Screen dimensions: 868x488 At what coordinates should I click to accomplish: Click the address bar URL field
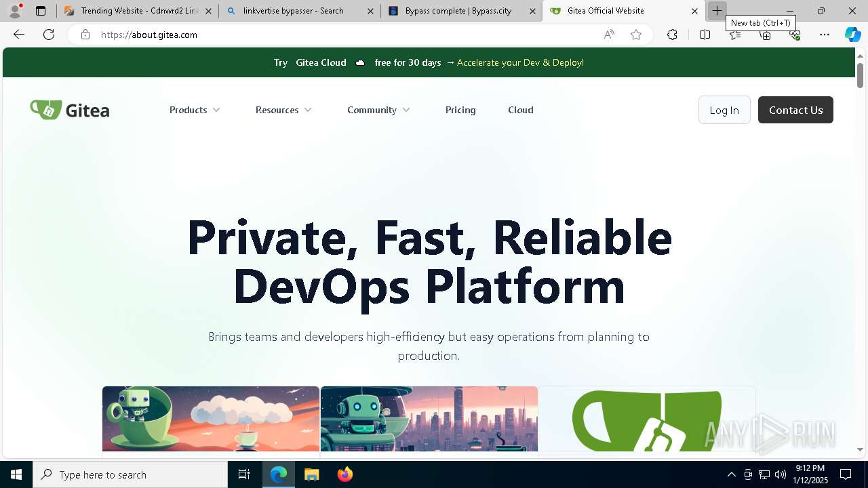346,35
